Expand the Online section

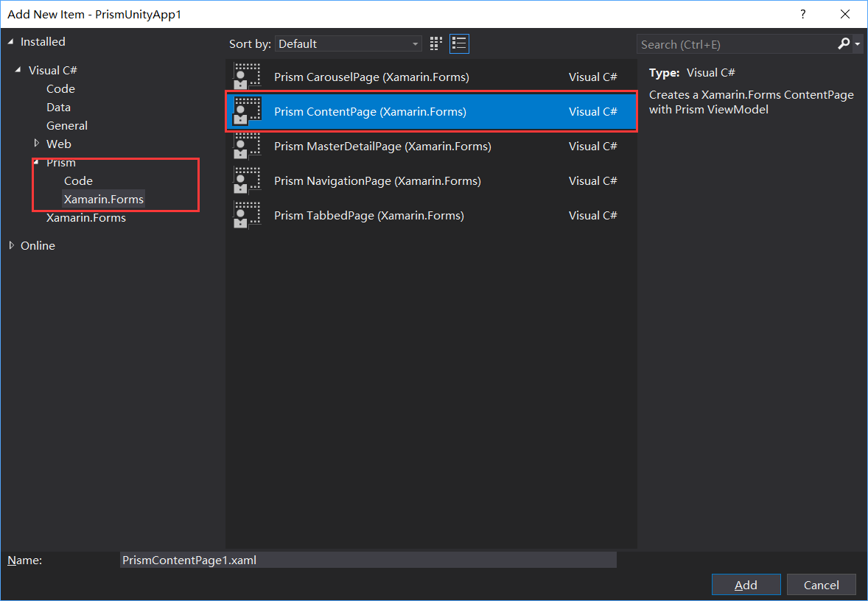tap(11, 245)
